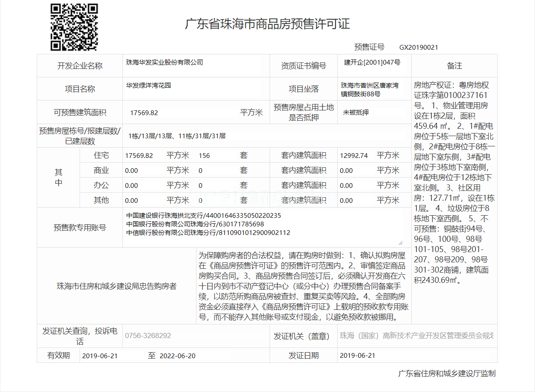
Task: Select validity start date 2019-06-21
Action: click(x=100, y=356)
